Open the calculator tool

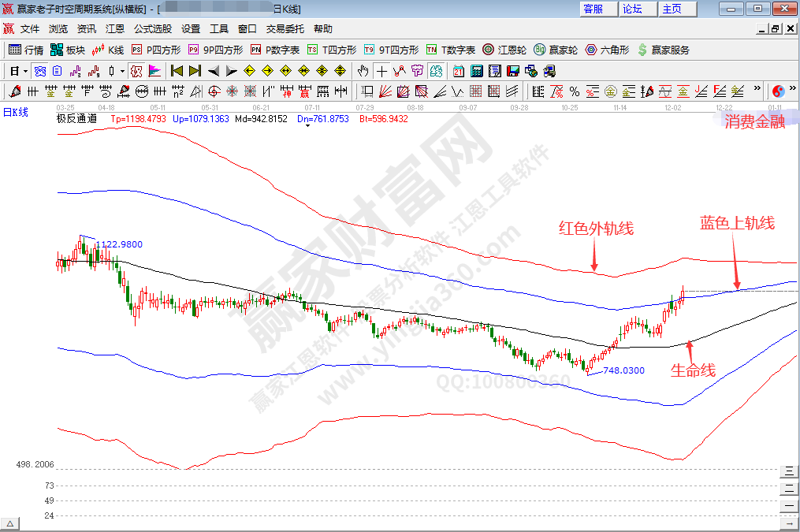pos(476,71)
